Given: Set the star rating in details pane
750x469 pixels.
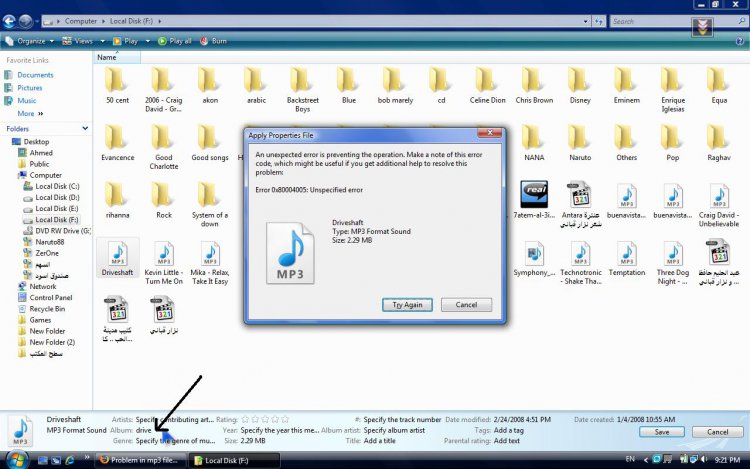Looking at the screenshot, I should [x=265, y=419].
